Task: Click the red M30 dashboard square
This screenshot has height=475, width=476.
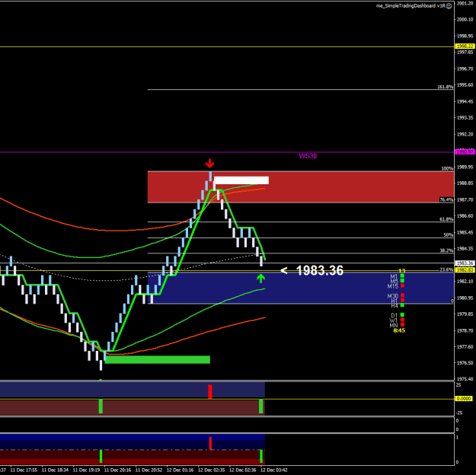Action: click(x=402, y=295)
